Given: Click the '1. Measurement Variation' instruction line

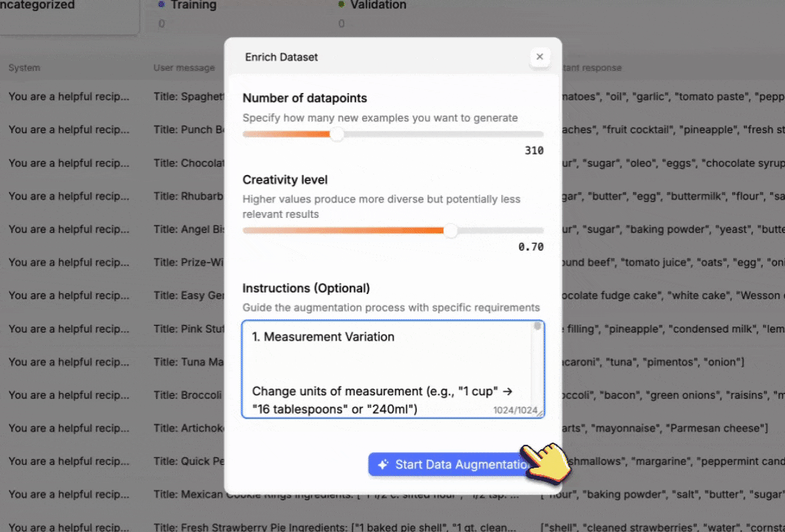Looking at the screenshot, I should pyautogui.click(x=323, y=337).
